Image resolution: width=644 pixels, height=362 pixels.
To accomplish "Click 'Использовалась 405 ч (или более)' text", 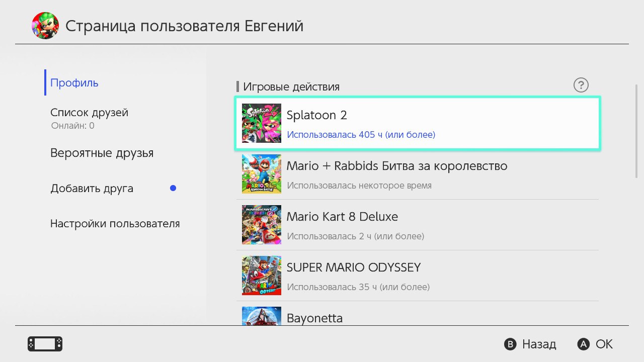I will click(x=361, y=135).
